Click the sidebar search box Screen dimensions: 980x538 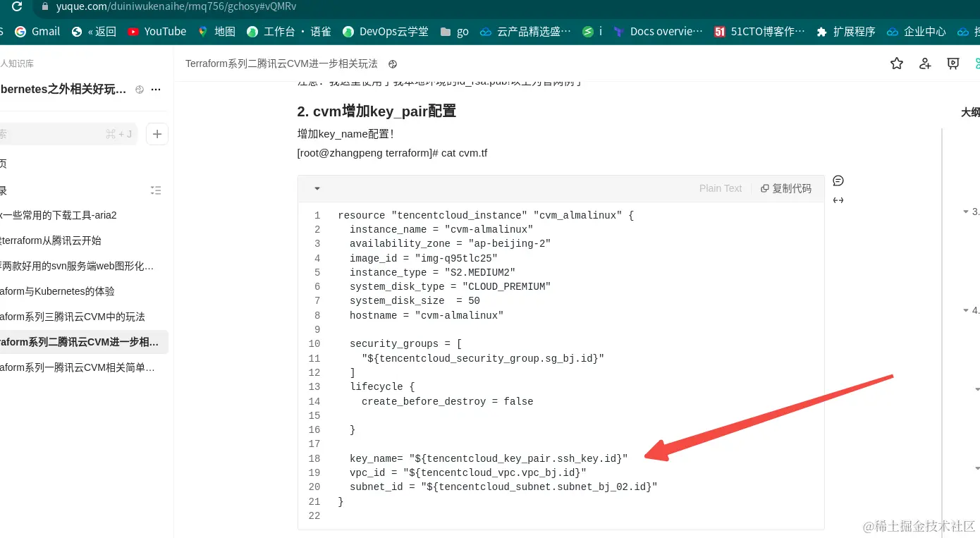coord(68,134)
